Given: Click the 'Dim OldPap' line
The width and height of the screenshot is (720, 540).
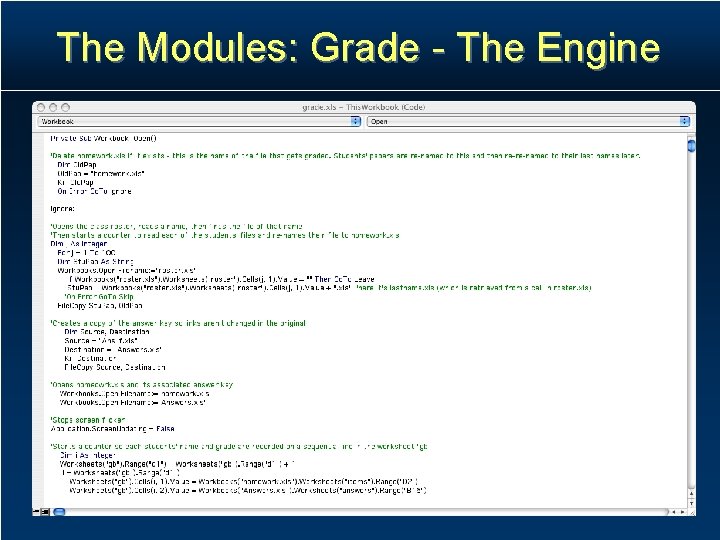Looking at the screenshot, I should 77,165.
